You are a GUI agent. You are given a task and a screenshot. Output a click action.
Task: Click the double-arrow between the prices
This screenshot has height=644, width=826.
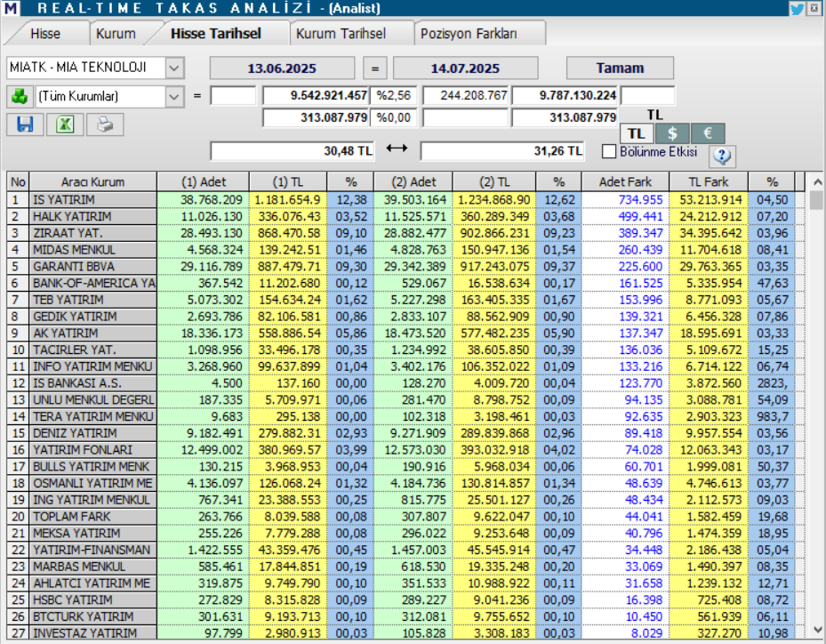tap(397, 149)
